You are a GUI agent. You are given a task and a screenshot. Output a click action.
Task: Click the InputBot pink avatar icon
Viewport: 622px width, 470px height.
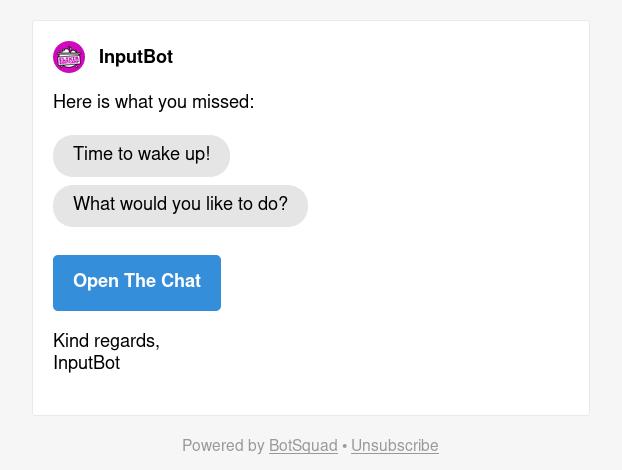[x=69, y=57]
